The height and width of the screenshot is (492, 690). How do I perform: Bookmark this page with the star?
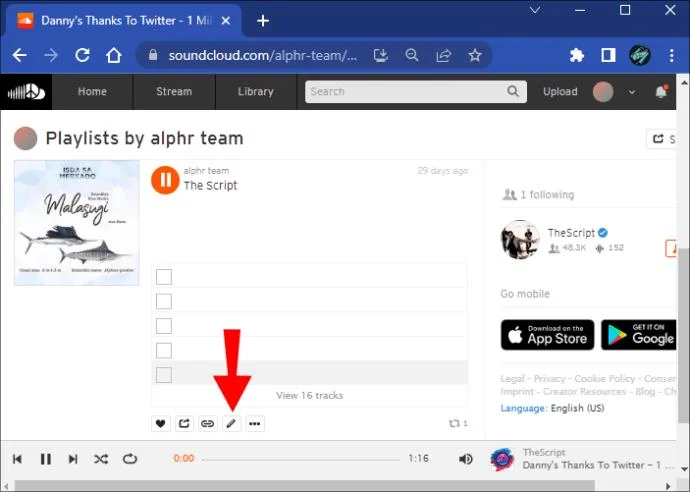pos(475,55)
